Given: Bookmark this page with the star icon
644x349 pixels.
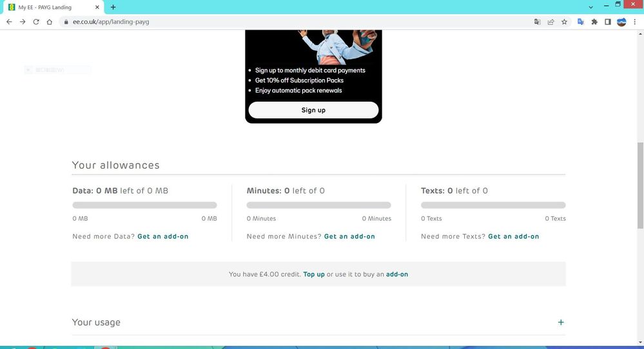Looking at the screenshot, I should click(564, 21).
